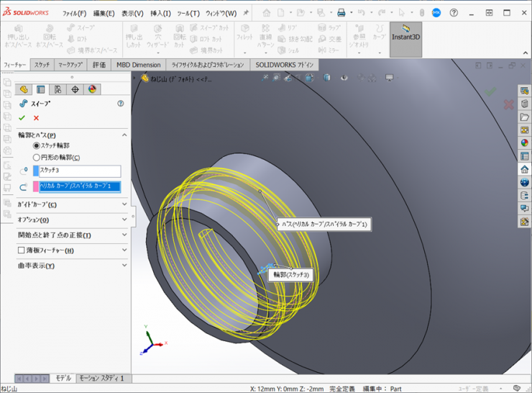This screenshot has height=393, width=532.
Task: Cancel the sweep with the red X
Action: pos(36,118)
